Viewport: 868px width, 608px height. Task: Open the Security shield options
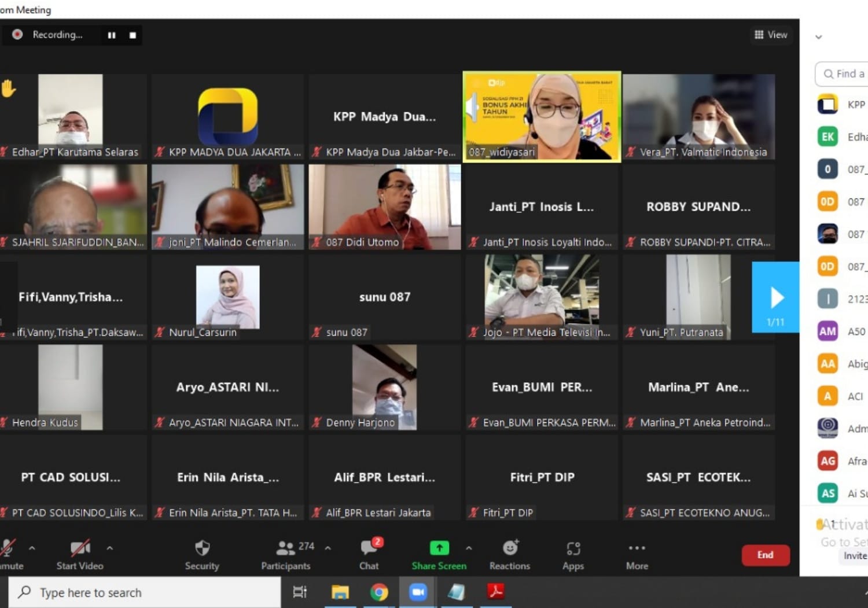(202, 548)
